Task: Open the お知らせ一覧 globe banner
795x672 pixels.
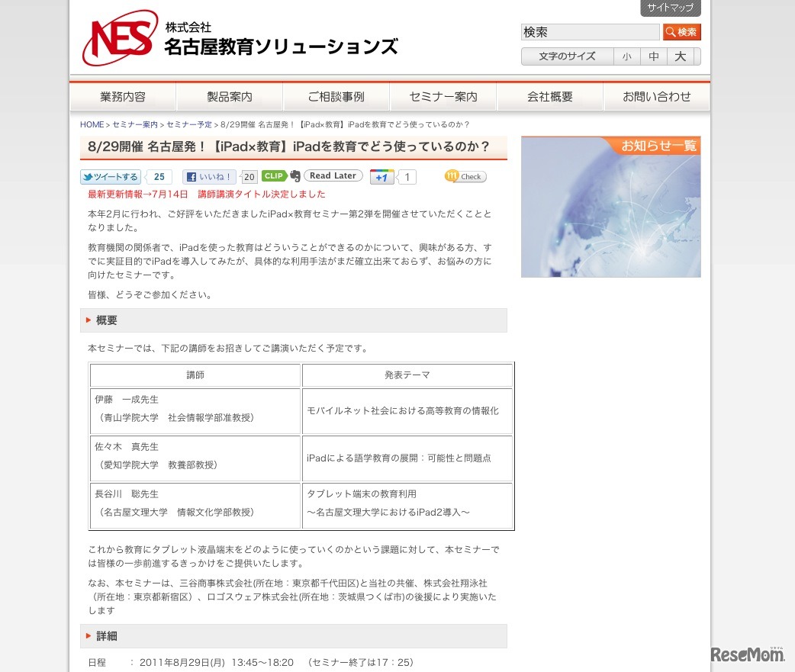Action: [x=611, y=207]
